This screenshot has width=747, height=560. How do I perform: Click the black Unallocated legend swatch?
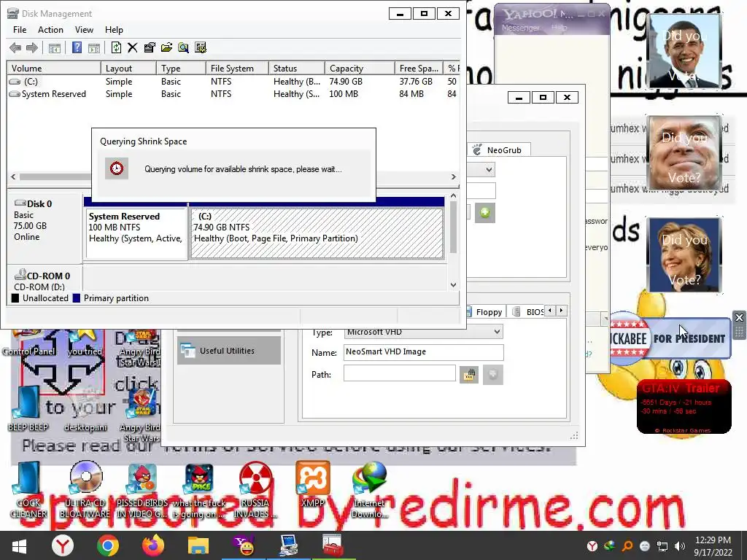pyautogui.click(x=15, y=298)
